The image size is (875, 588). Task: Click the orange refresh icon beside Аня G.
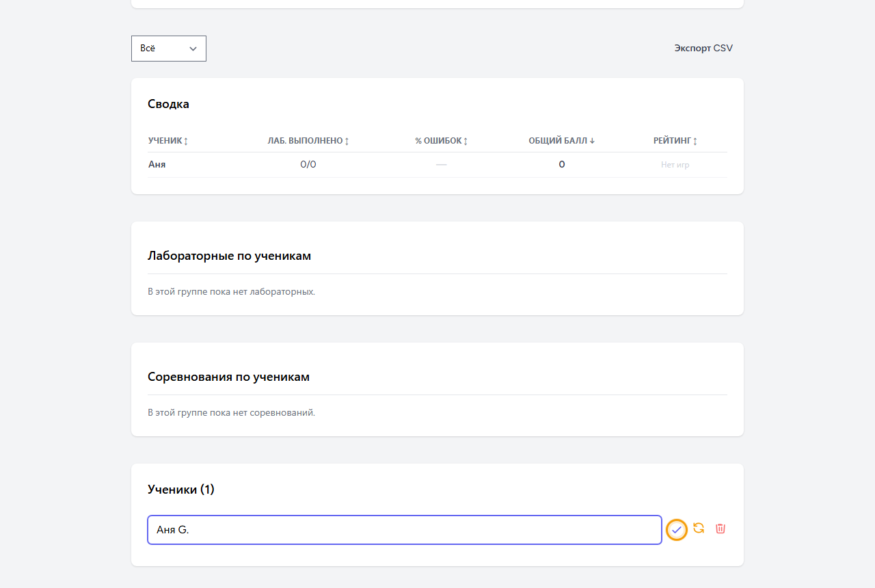pos(699,529)
